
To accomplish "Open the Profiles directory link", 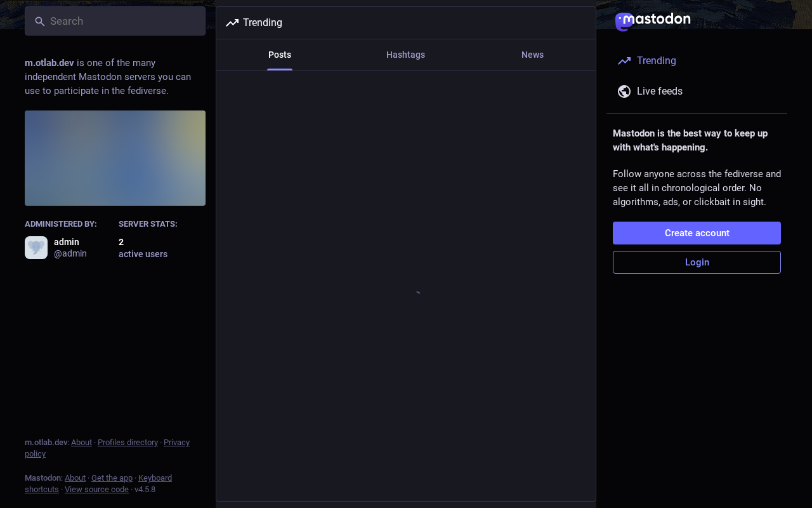I will 128,443.
